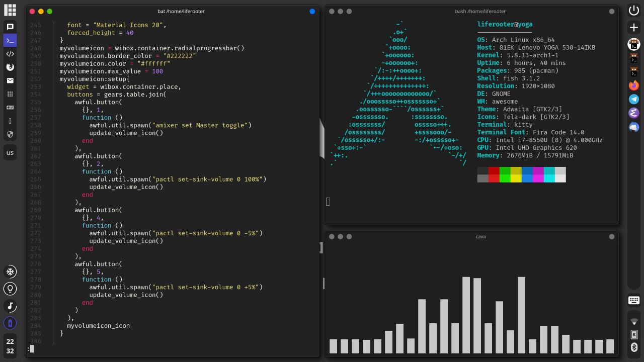The width and height of the screenshot is (644, 362).
Task: Click the Bluetooth tray icon
Action: 634,347
